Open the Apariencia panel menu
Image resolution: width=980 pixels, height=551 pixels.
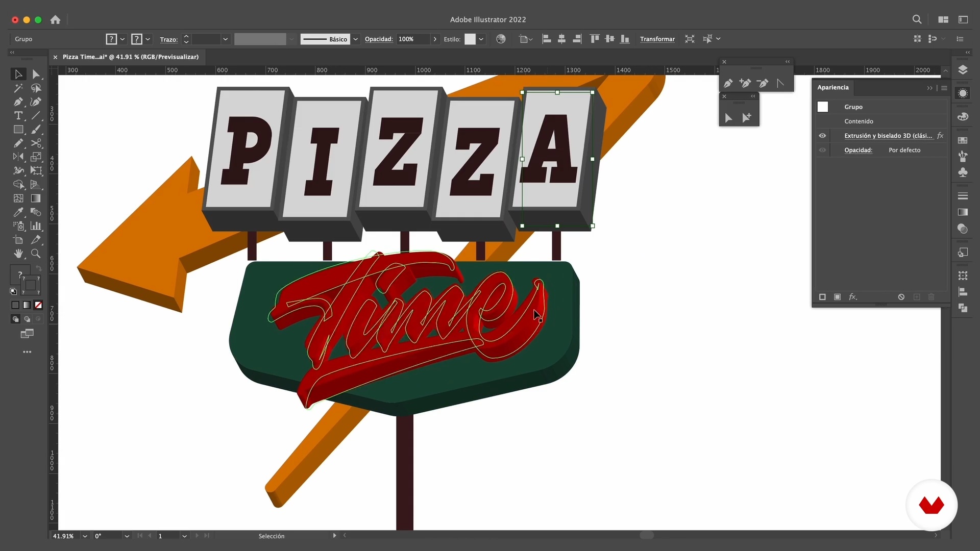944,88
